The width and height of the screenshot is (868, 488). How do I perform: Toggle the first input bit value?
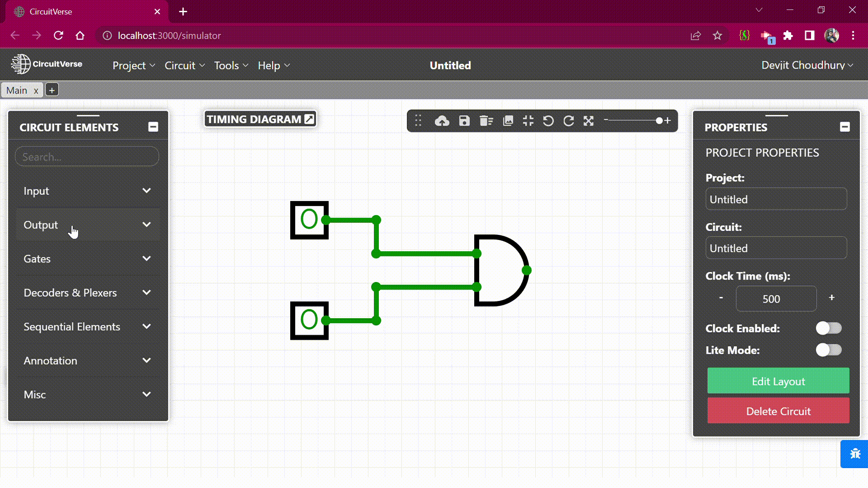point(309,220)
